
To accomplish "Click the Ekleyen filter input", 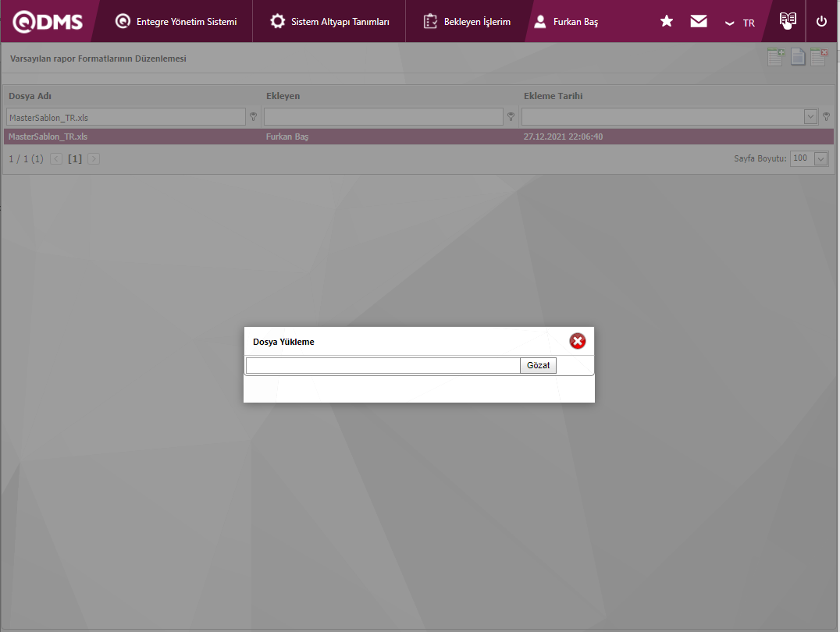I will (x=383, y=117).
